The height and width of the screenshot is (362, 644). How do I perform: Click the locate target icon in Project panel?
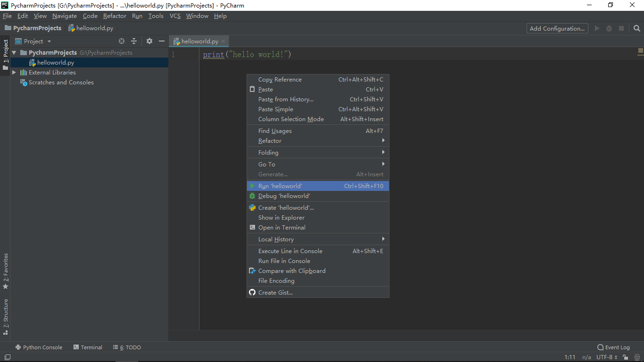[x=122, y=41]
